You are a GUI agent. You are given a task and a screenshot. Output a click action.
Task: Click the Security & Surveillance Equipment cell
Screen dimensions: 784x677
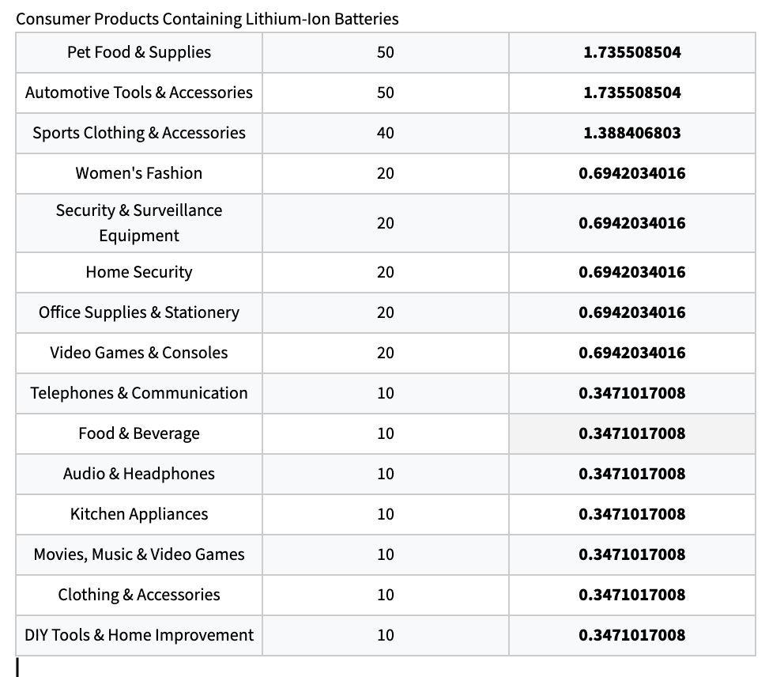(x=139, y=223)
